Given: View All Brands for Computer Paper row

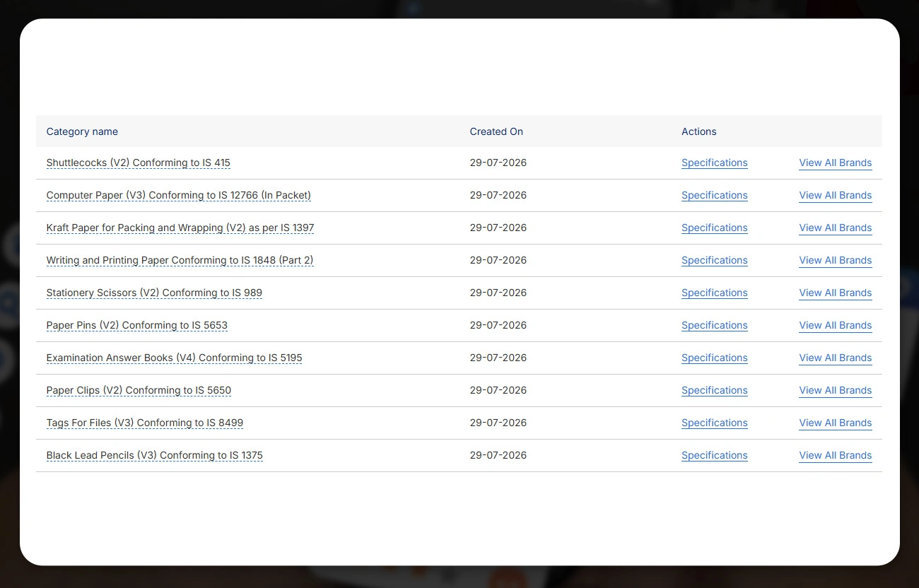Looking at the screenshot, I should (836, 195).
